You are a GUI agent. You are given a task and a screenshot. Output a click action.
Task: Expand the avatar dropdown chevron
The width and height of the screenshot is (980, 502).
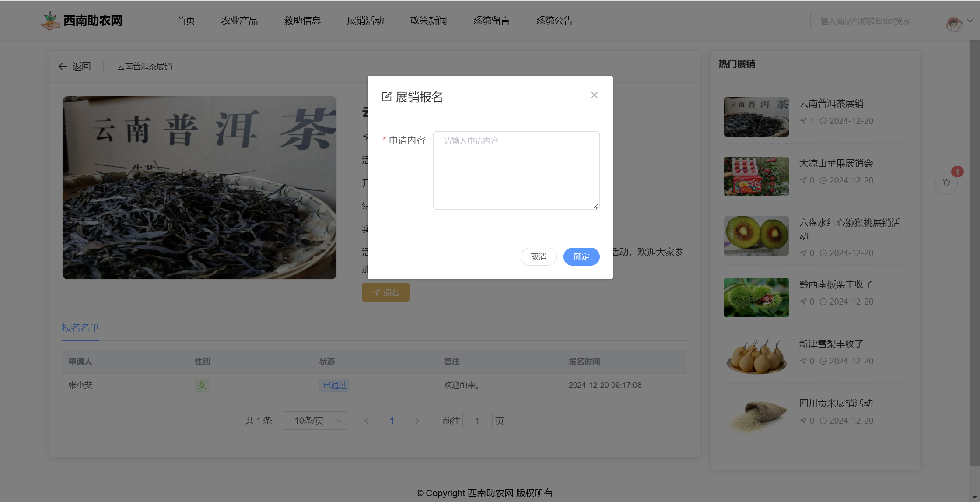[970, 21]
